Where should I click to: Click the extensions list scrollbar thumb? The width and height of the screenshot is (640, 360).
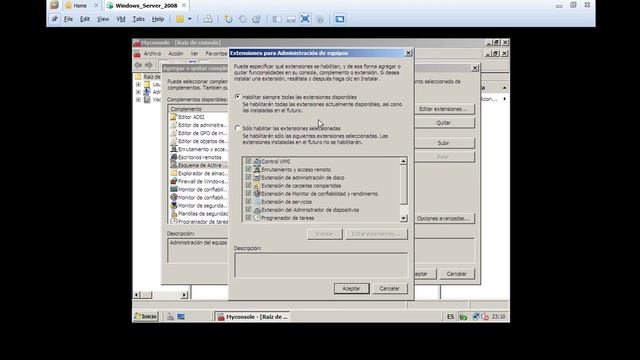403,184
